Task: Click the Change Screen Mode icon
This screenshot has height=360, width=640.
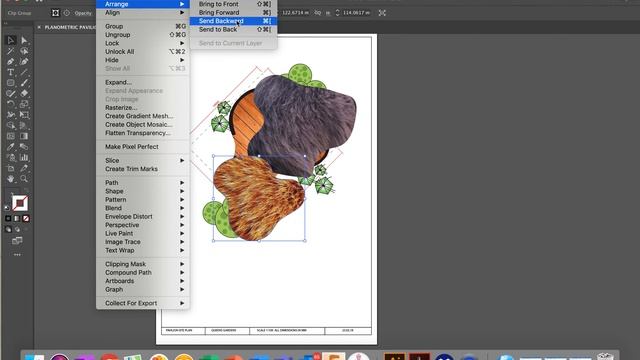Action: 17,241
